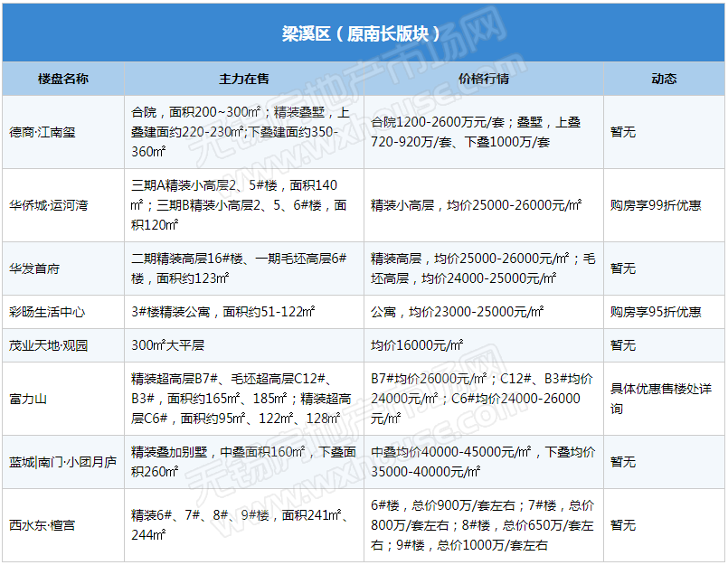Click the 动态 column header
Image resolution: width=728 pixels, height=565 pixels.
664,79
